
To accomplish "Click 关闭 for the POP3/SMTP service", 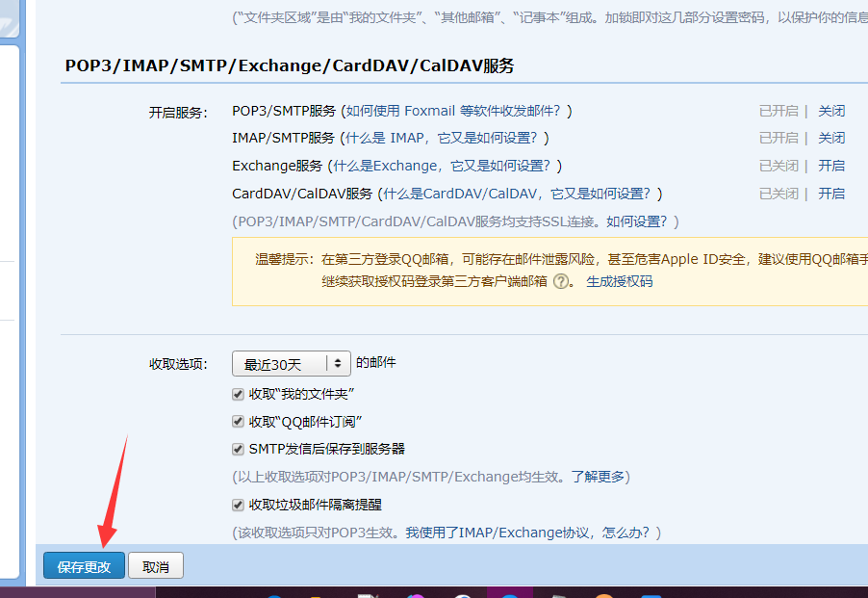I will tap(831, 111).
